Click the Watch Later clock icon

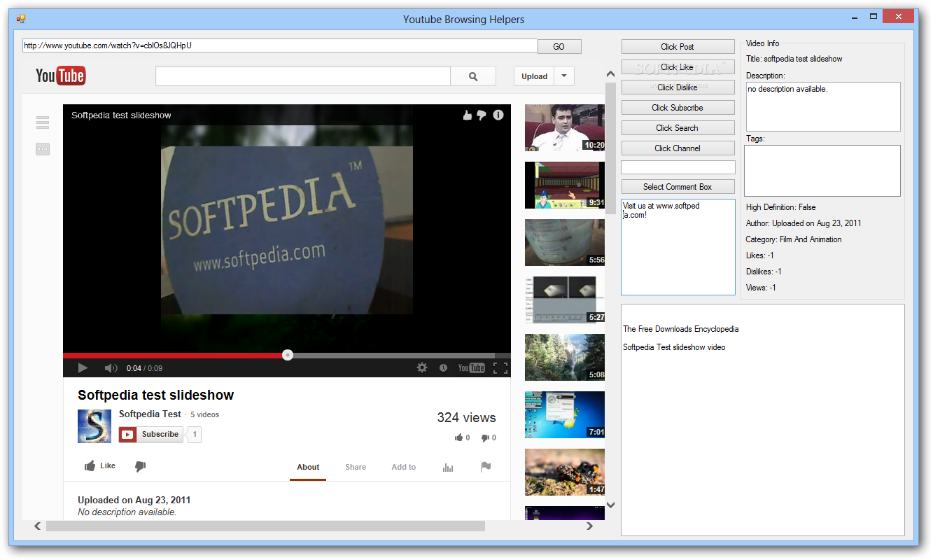443,367
